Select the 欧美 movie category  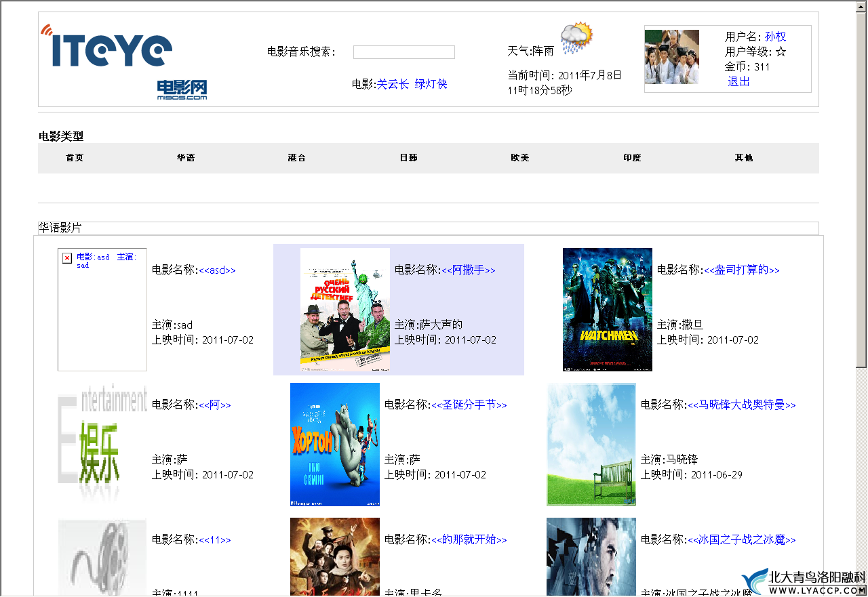pyautogui.click(x=520, y=158)
